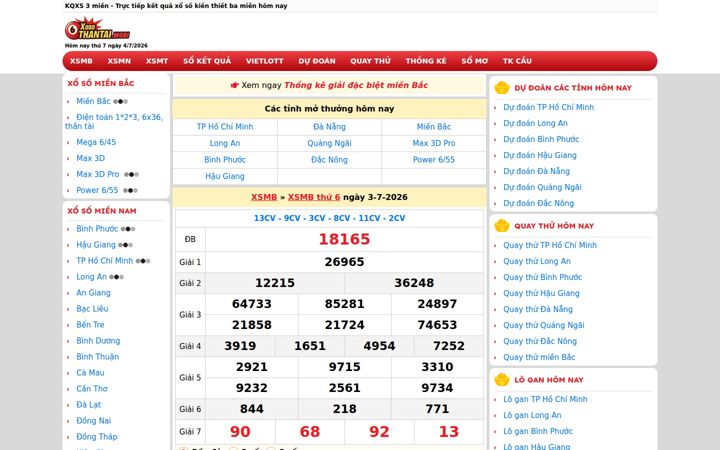Open An Giang in the sidebar
720x450 pixels.
[x=93, y=292]
